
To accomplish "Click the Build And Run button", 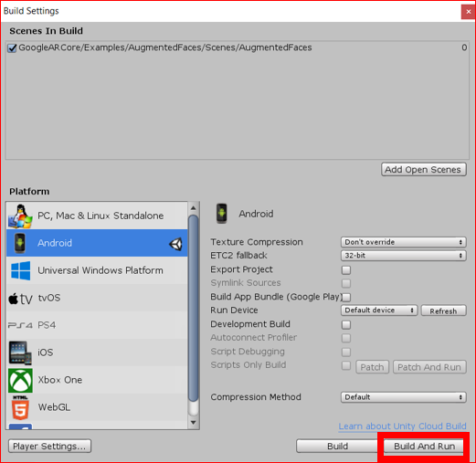I will [424, 447].
